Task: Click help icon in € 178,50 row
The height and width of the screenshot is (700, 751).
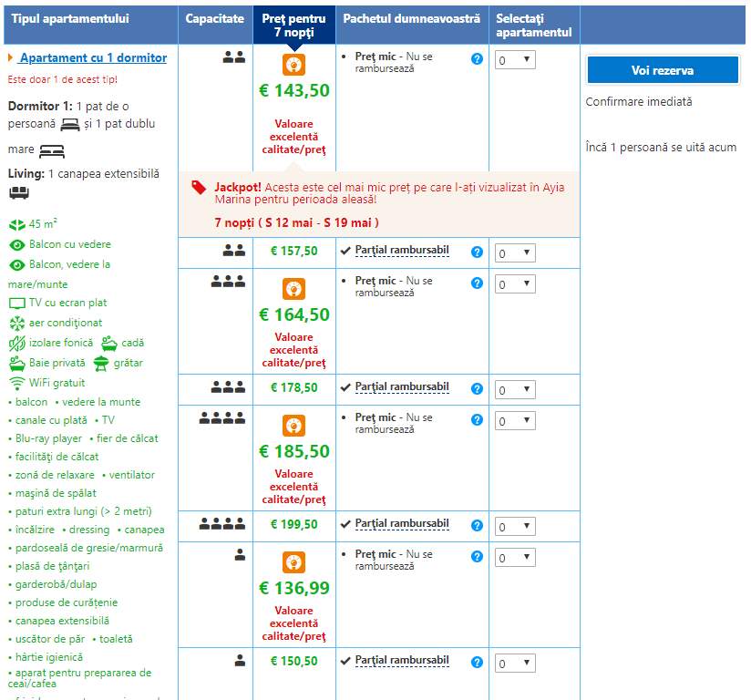Action: [477, 388]
